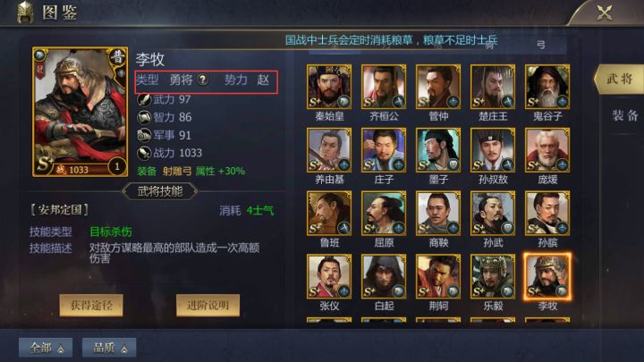Close the 图鉴 panel with crossed swords
The width and height of the screenshot is (644, 362).
(x=604, y=13)
